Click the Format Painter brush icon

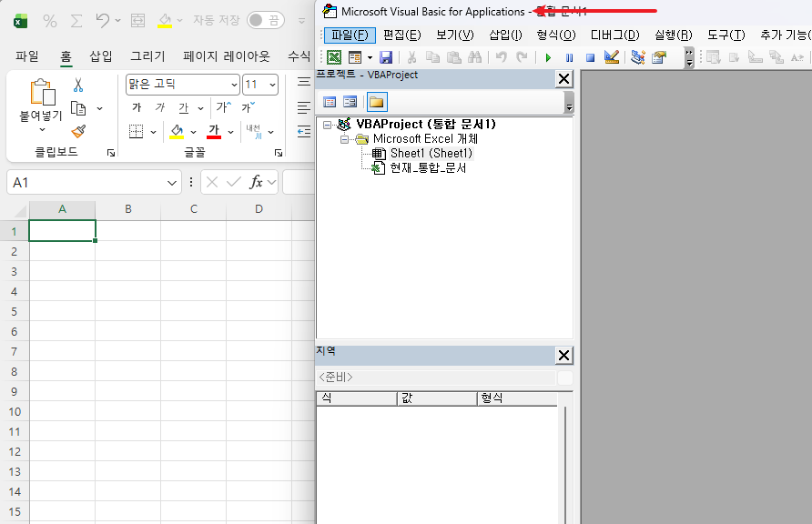click(x=78, y=131)
